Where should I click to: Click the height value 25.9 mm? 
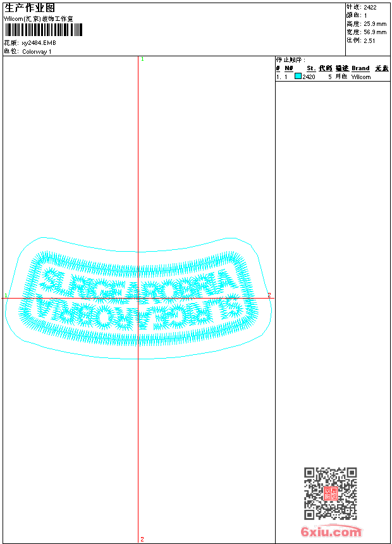(375, 24)
